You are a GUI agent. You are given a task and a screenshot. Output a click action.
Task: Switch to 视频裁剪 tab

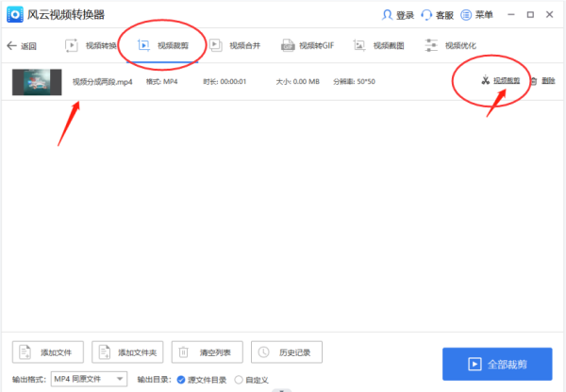(x=162, y=46)
